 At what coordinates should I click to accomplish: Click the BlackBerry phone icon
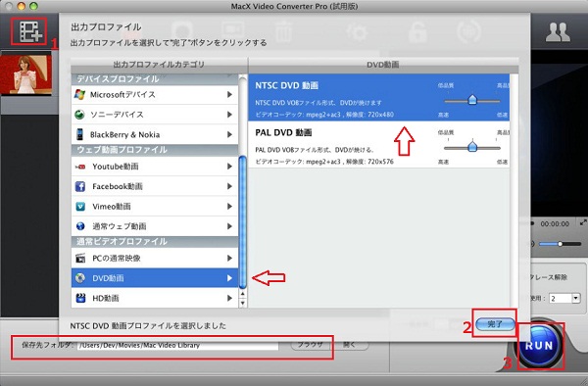coord(79,134)
